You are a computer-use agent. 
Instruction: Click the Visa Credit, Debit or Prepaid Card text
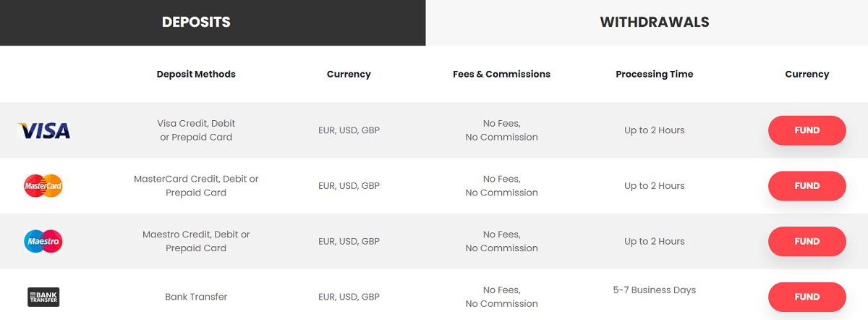tap(196, 130)
